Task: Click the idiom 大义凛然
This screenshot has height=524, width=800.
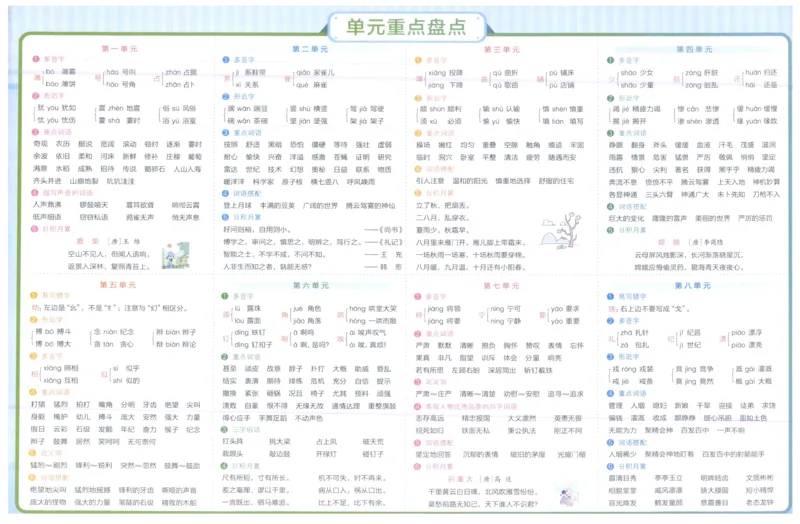Action: pos(521,418)
